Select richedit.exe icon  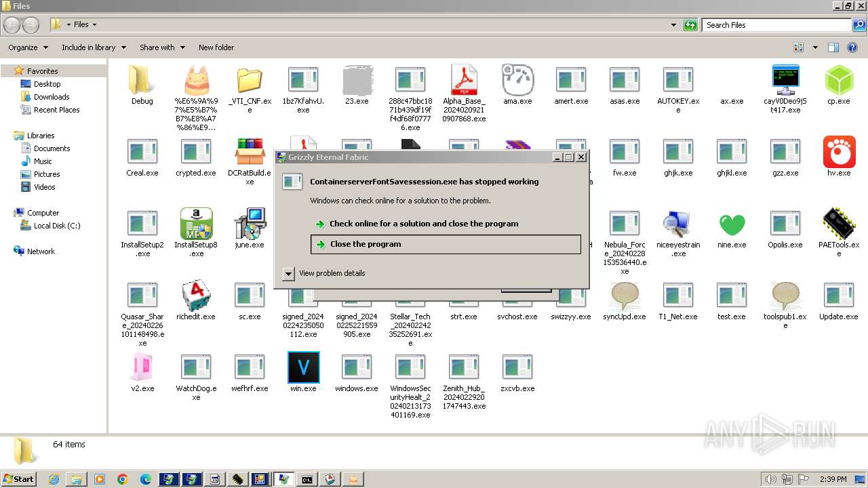(x=196, y=296)
